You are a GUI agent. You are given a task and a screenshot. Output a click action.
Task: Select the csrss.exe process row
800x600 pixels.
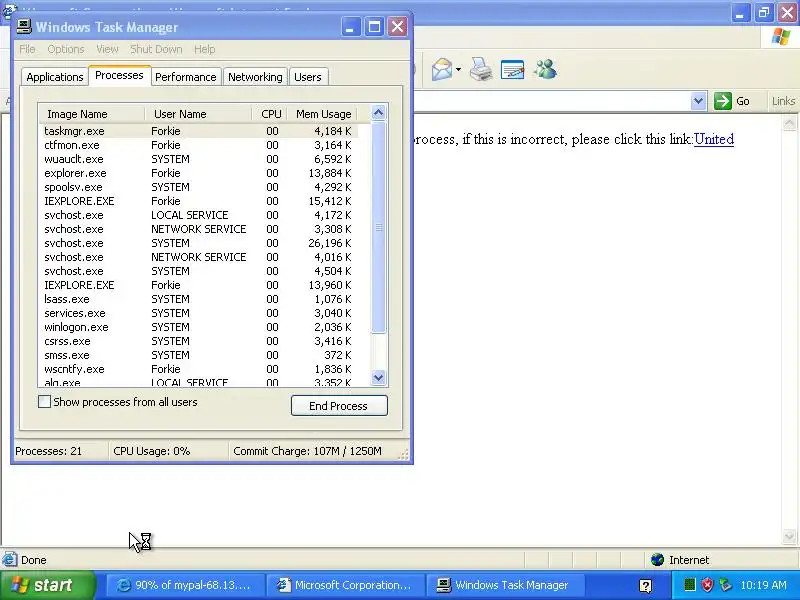point(198,341)
